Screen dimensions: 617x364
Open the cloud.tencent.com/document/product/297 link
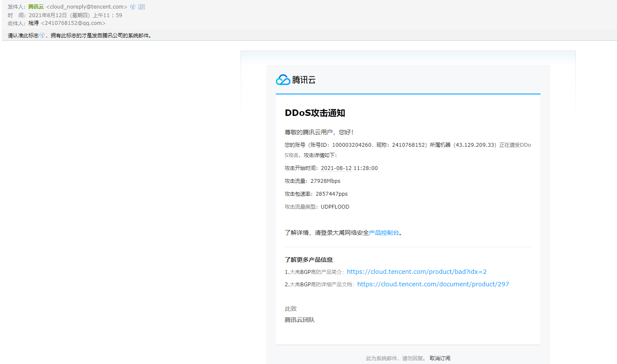[433, 284]
